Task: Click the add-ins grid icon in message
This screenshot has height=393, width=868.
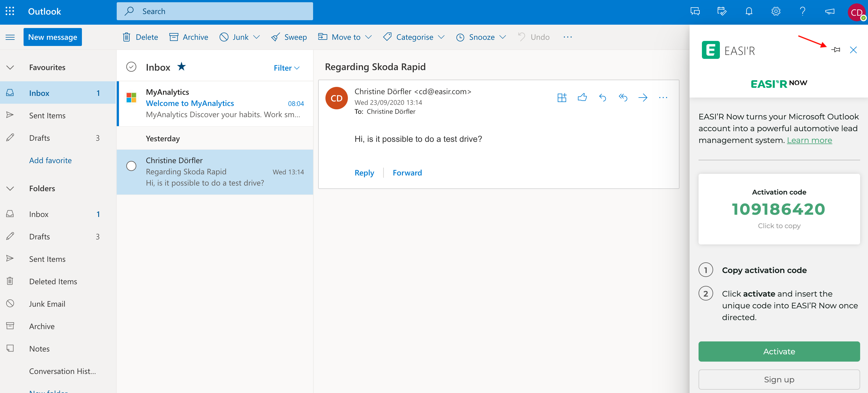Action: click(x=562, y=98)
